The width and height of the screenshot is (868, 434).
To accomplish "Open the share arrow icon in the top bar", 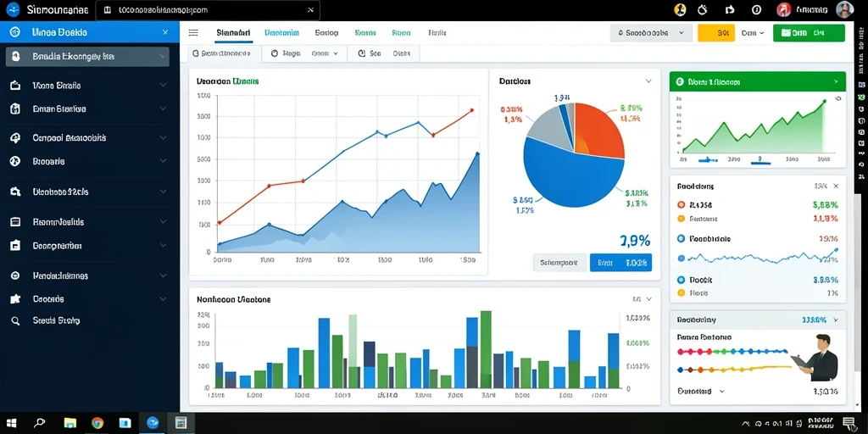I will tap(730, 9).
